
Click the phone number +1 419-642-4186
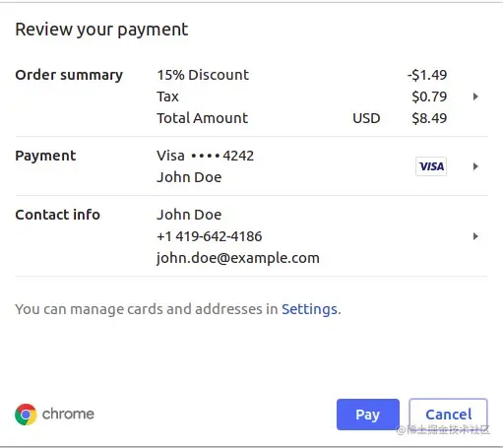(210, 236)
